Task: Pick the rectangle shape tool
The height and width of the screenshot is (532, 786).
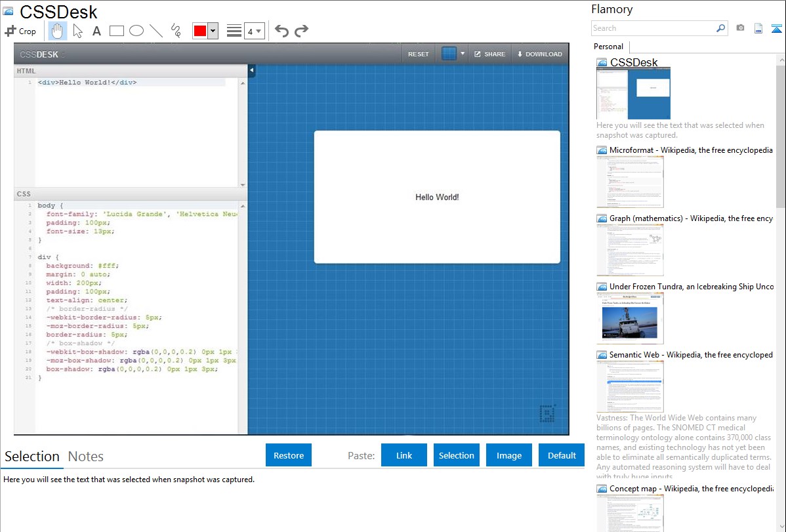Action: click(x=117, y=31)
